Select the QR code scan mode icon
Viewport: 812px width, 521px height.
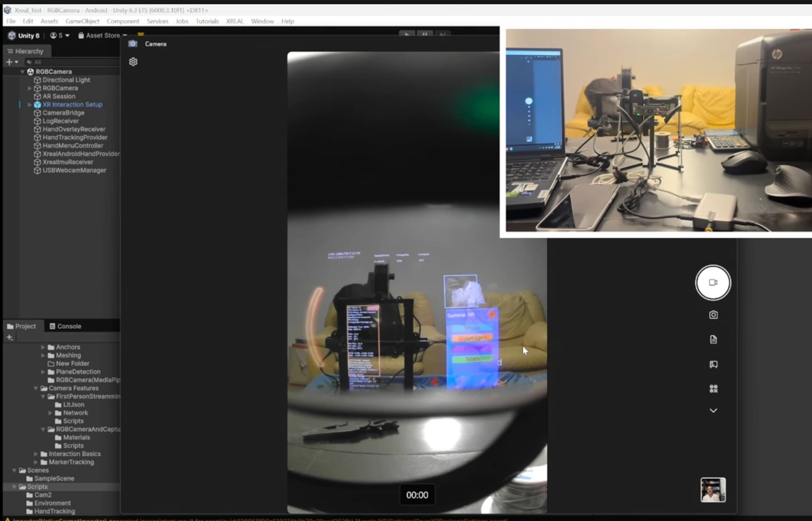point(713,388)
